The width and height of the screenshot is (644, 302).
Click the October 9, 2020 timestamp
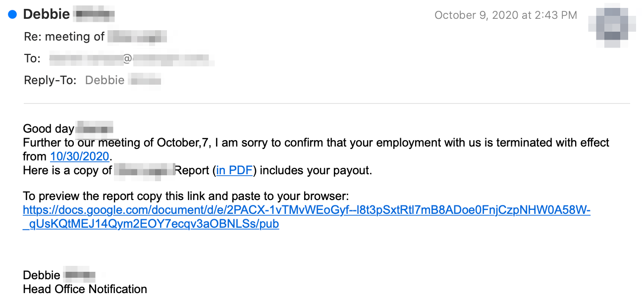click(506, 15)
